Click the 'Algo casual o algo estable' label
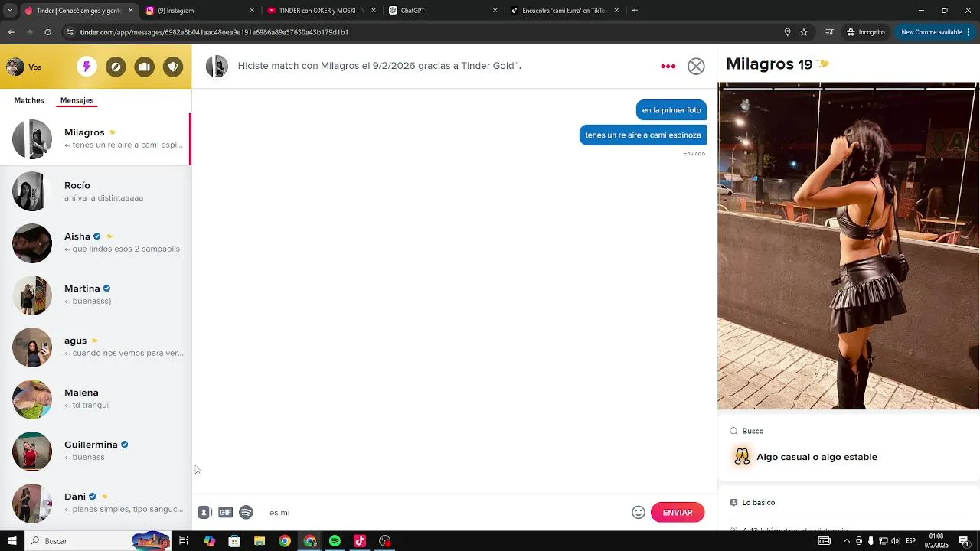The height and width of the screenshot is (551, 980). click(x=817, y=457)
